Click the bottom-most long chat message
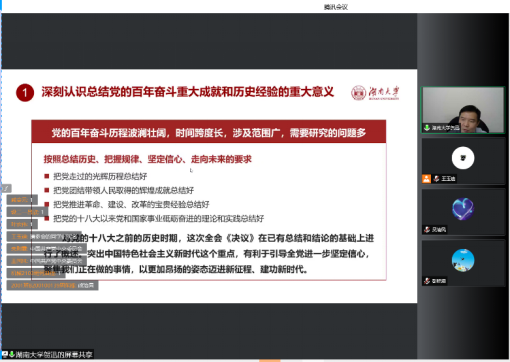510x362 pixels. click(52, 285)
